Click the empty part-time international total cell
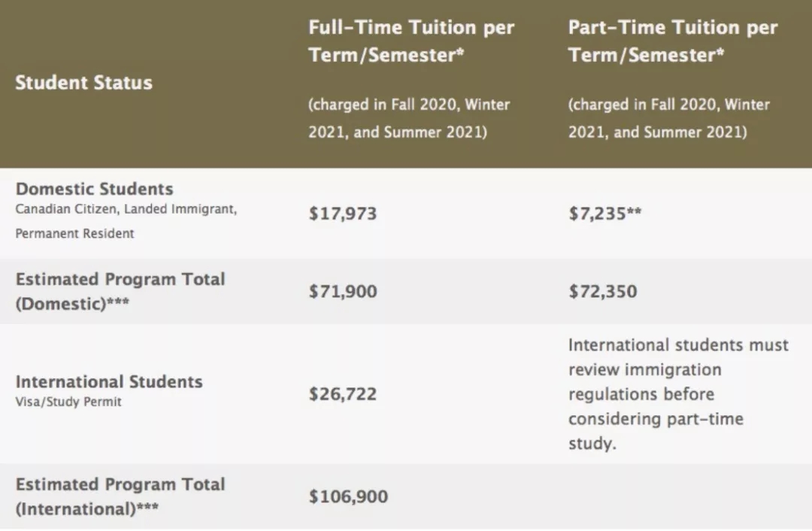Viewport: 812px width, 531px height. click(x=677, y=496)
